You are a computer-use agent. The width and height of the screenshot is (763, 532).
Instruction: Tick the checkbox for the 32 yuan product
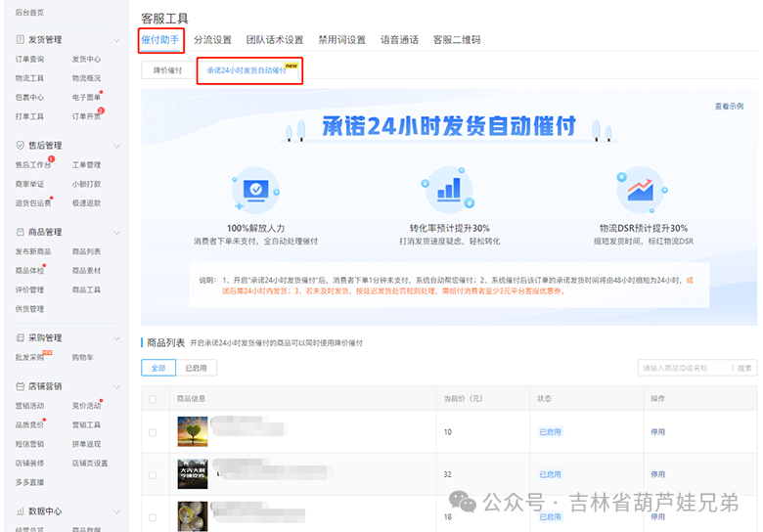click(x=153, y=474)
